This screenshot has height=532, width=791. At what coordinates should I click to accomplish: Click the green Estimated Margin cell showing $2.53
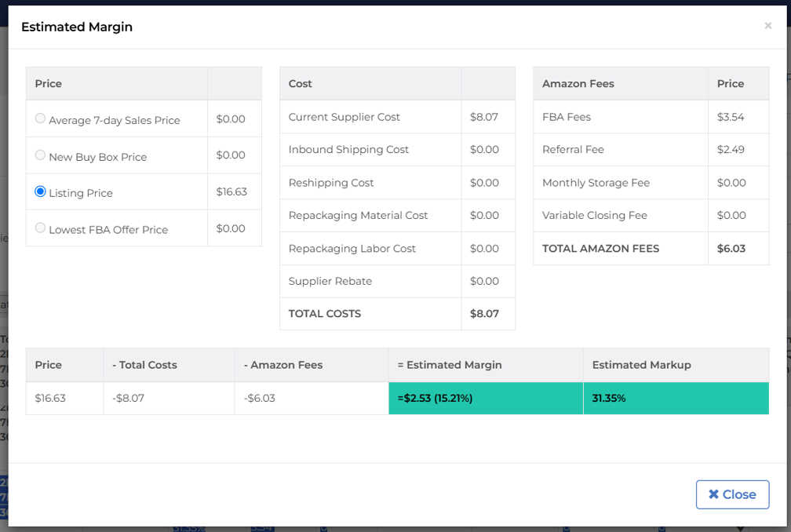(486, 398)
